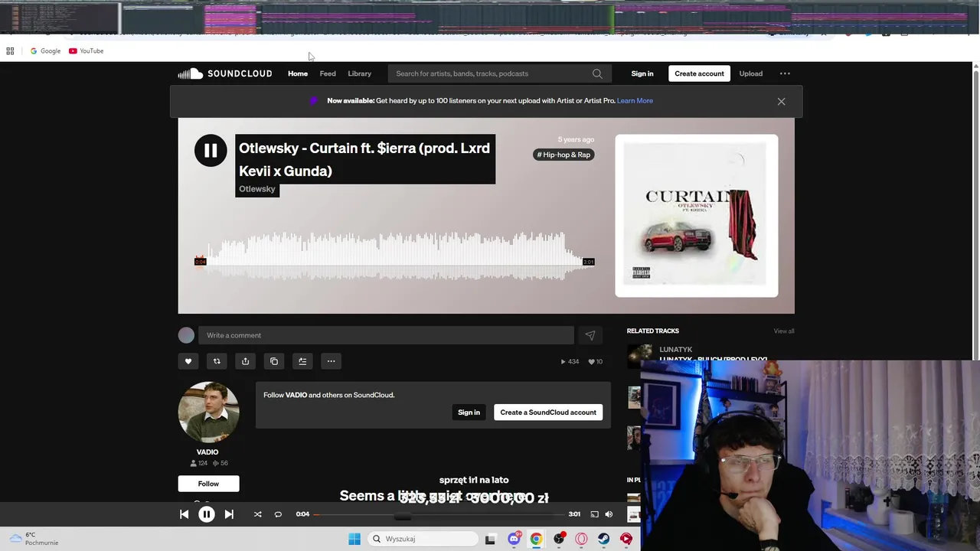Open the YouTube bookmark
The width and height of the screenshot is (980, 551).
[x=86, y=51]
